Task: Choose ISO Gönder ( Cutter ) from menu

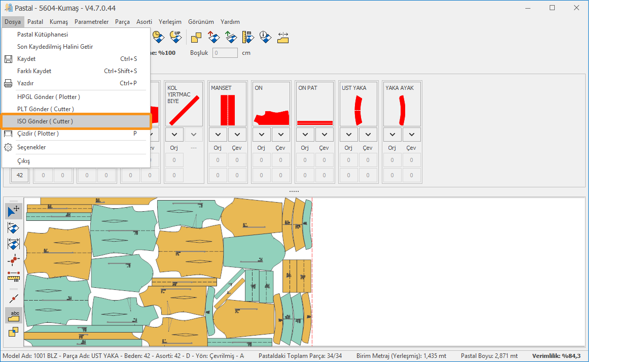Action: click(x=45, y=121)
